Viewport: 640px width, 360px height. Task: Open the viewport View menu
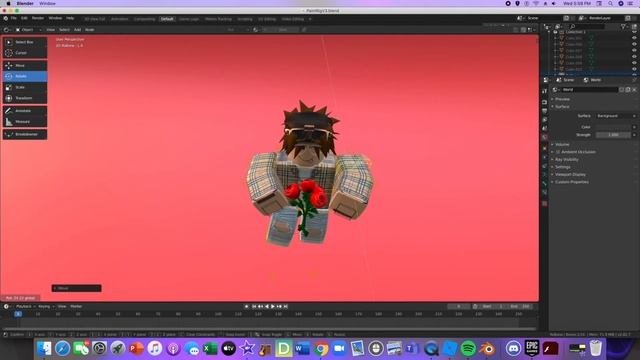(50, 30)
